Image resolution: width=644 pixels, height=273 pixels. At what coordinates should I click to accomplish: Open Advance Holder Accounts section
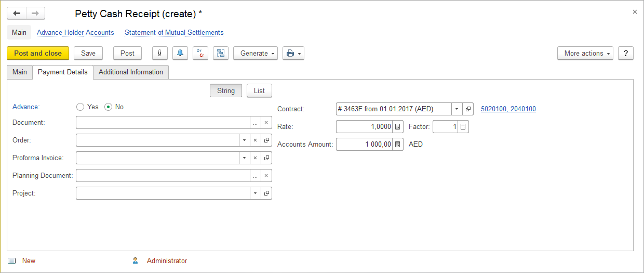coord(75,32)
